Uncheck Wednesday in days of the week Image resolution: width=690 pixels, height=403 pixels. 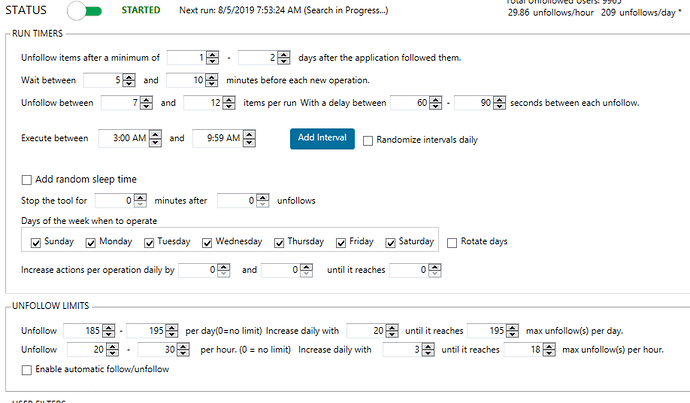coord(207,242)
